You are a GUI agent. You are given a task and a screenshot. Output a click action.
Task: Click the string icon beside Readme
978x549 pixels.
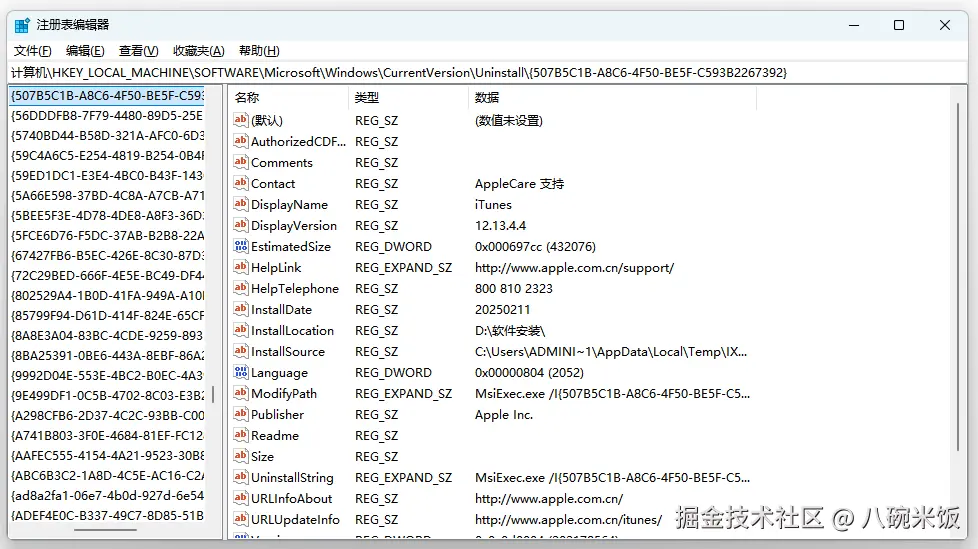[241, 435]
